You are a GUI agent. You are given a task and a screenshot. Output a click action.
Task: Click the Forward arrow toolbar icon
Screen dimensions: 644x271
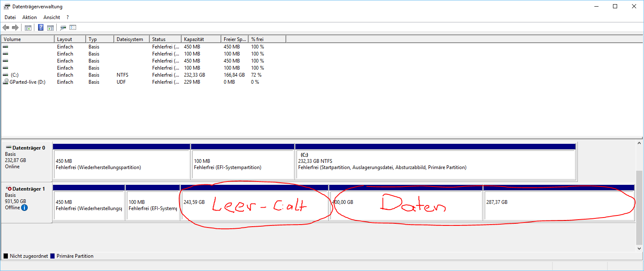coord(15,28)
